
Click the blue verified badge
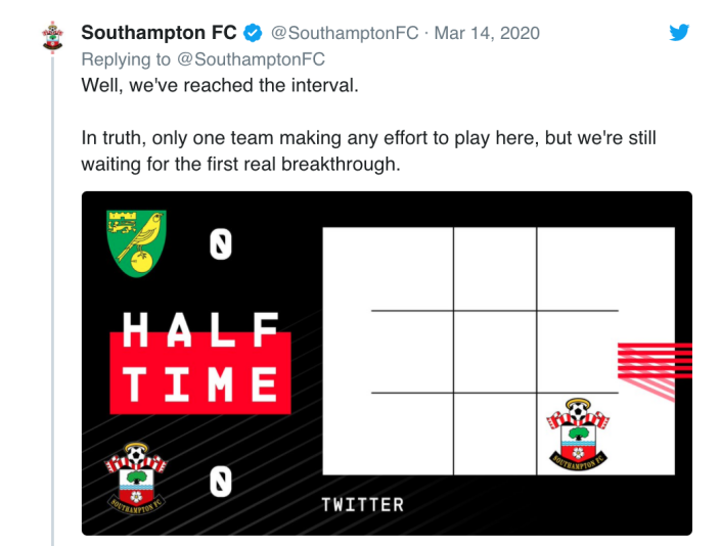click(x=252, y=33)
